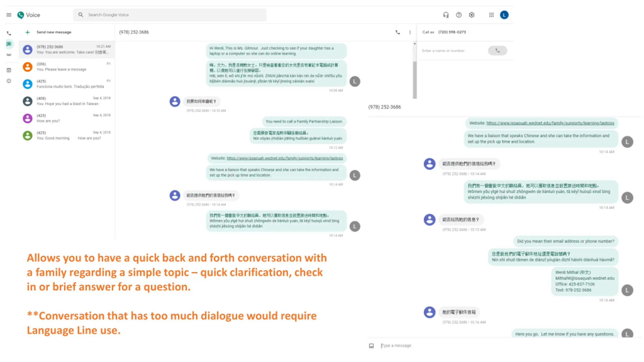Viewport: 644px width, 362px height.
Task: Open the issaquah.wednet.edu laptops website link
Action: point(285,158)
